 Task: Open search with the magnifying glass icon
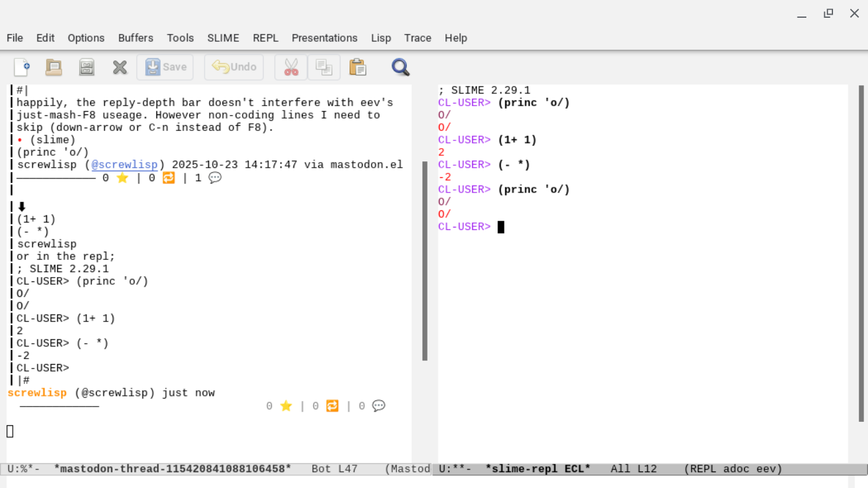(400, 67)
